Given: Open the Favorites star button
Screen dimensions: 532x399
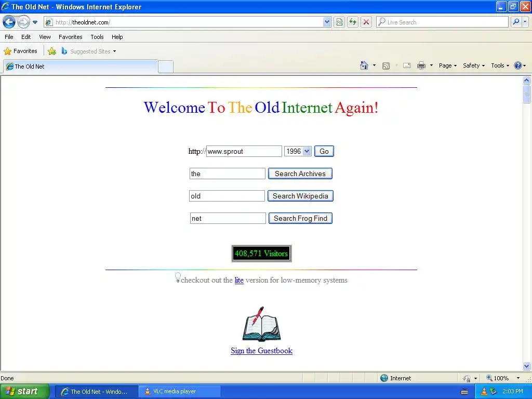Looking at the screenshot, I should coord(20,51).
